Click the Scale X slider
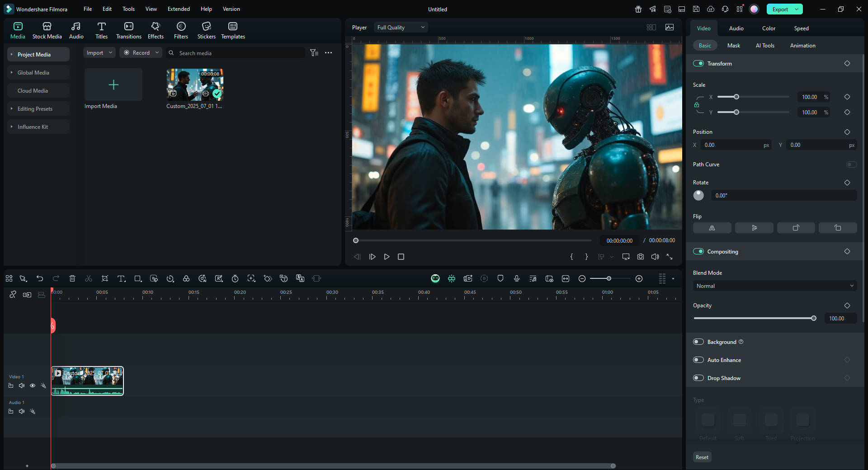 (753, 97)
